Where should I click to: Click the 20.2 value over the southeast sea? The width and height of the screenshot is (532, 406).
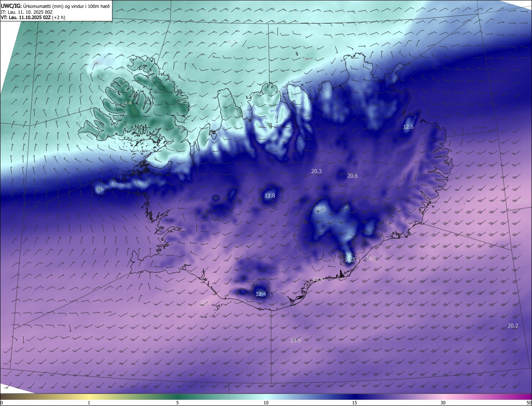click(x=513, y=326)
